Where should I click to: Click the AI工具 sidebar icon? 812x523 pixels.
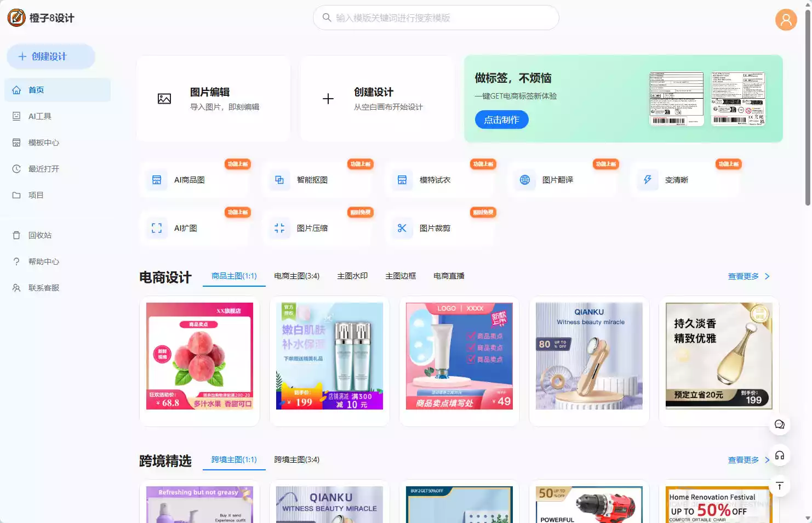point(16,116)
